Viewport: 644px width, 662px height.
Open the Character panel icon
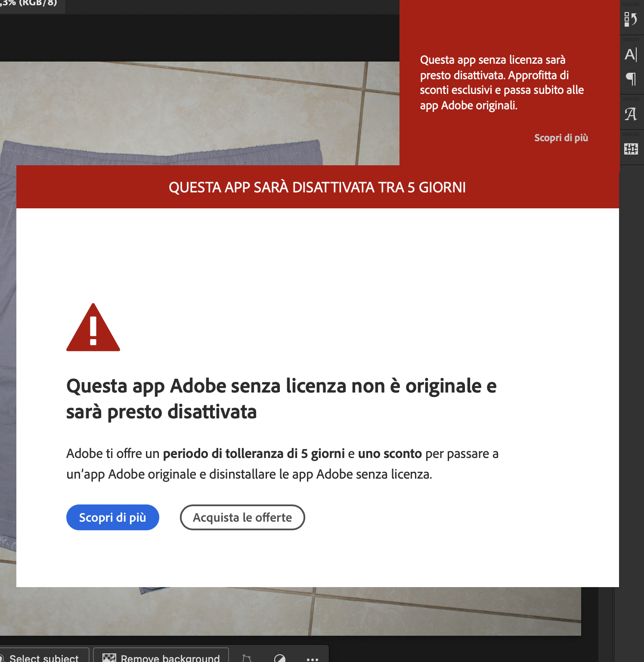[x=631, y=55]
